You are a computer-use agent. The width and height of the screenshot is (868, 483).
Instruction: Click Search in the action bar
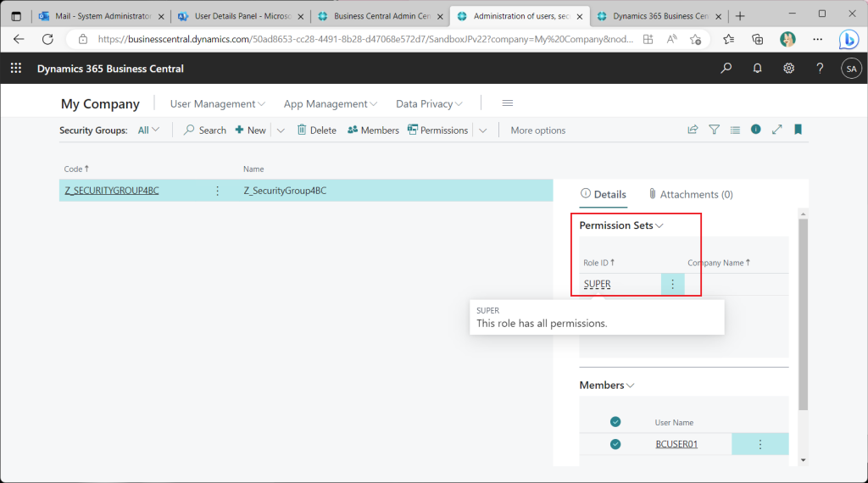(x=205, y=130)
